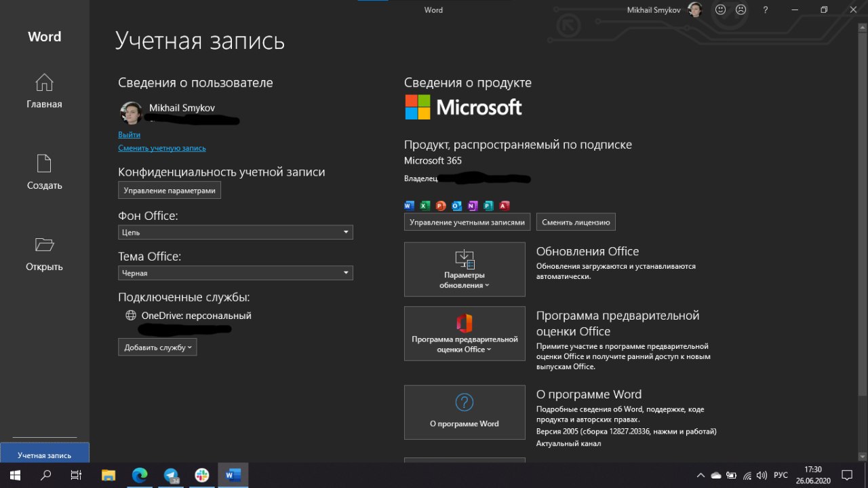Click the PowerPoint app icon in product list
Screen dimensions: 868x488
coord(441,206)
